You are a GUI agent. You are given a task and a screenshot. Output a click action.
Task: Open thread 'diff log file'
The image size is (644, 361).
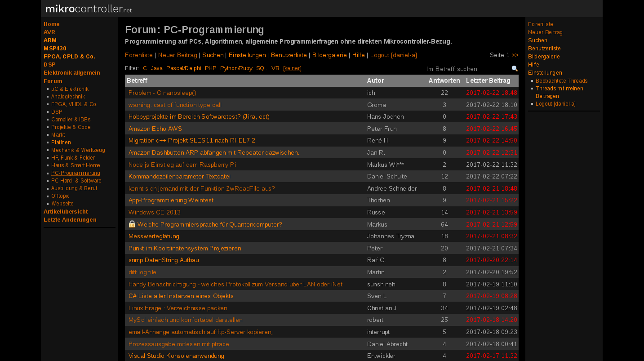point(142,272)
